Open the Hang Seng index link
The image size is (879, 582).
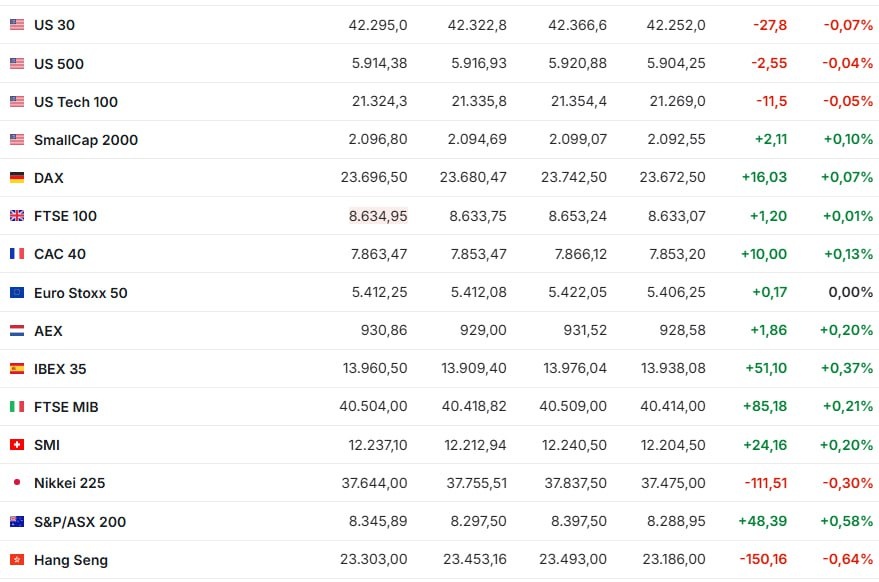(x=71, y=560)
